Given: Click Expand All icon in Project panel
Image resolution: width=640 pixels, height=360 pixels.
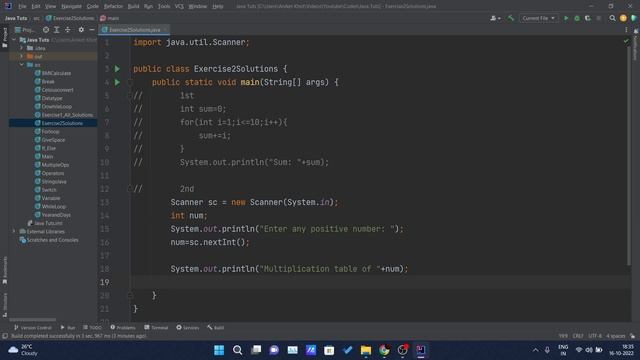Looking at the screenshot, I should tap(57, 30).
